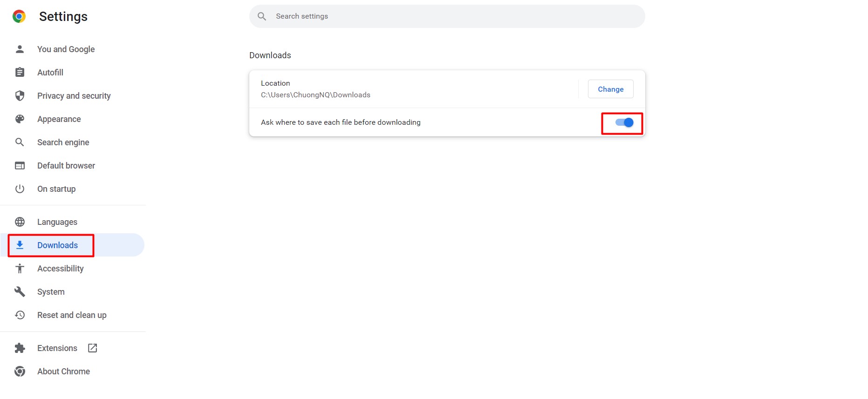The height and width of the screenshot is (399, 868).
Task: Open About Chrome page
Action: pyautogui.click(x=63, y=372)
